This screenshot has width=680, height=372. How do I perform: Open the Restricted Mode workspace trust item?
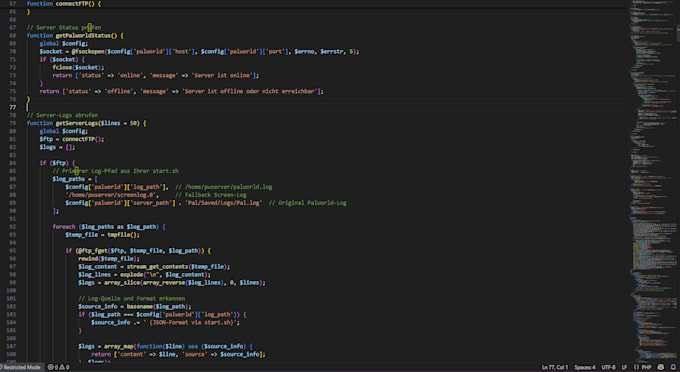[20, 367]
